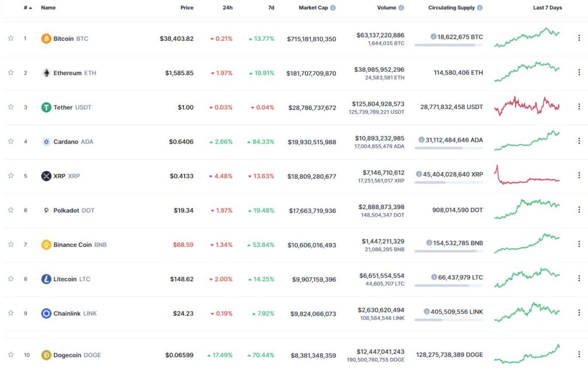
Task: Favorite Binance Coin using its star
Action: point(11,244)
